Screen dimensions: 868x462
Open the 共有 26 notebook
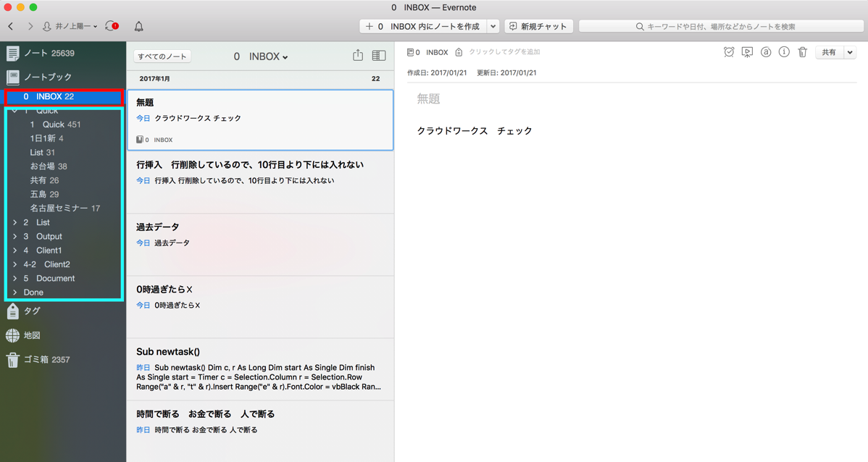tap(44, 180)
